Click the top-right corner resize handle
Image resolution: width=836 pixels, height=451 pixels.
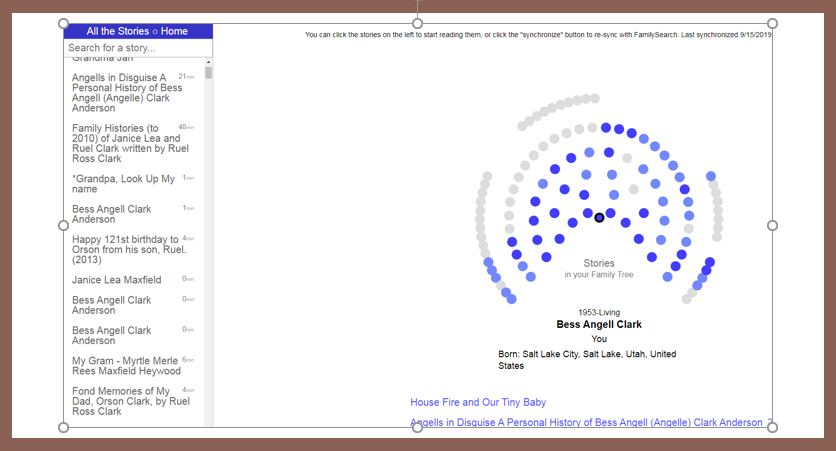[772, 23]
